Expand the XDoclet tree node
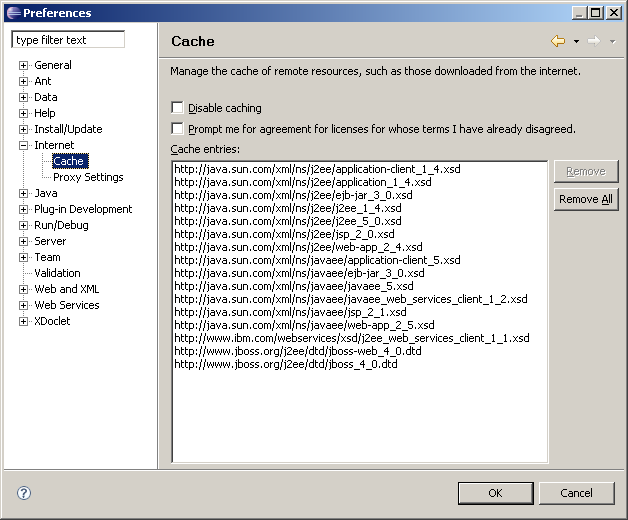The height and width of the screenshot is (520, 628). pyautogui.click(x=23, y=322)
